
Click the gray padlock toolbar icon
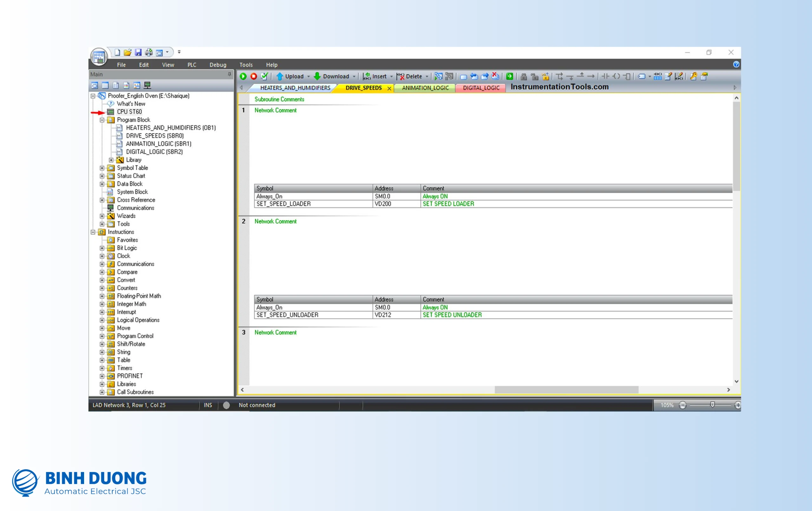[x=524, y=76]
